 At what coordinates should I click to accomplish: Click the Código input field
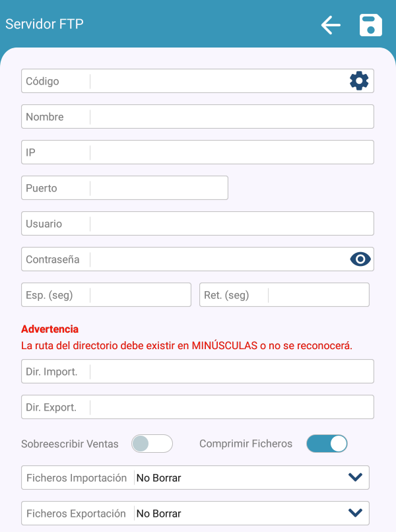point(218,81)
